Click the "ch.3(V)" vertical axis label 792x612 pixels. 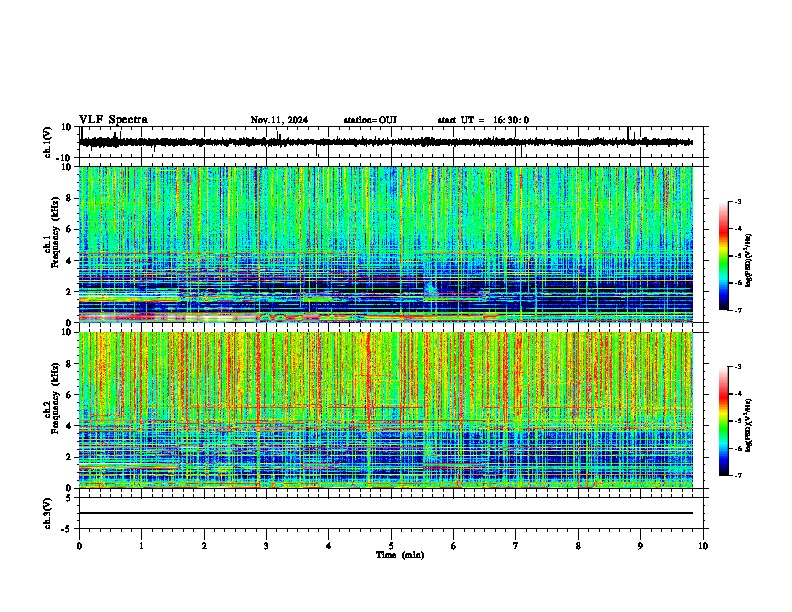(x=48, y=513)
